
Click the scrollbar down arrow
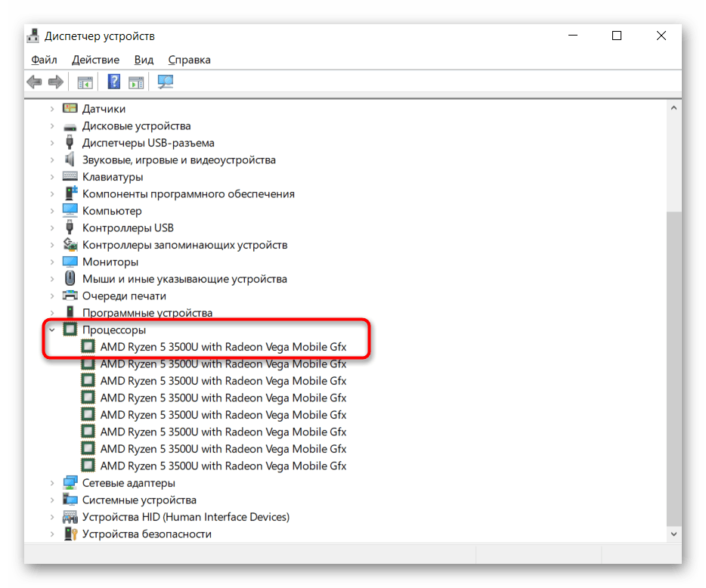(673, 534)
